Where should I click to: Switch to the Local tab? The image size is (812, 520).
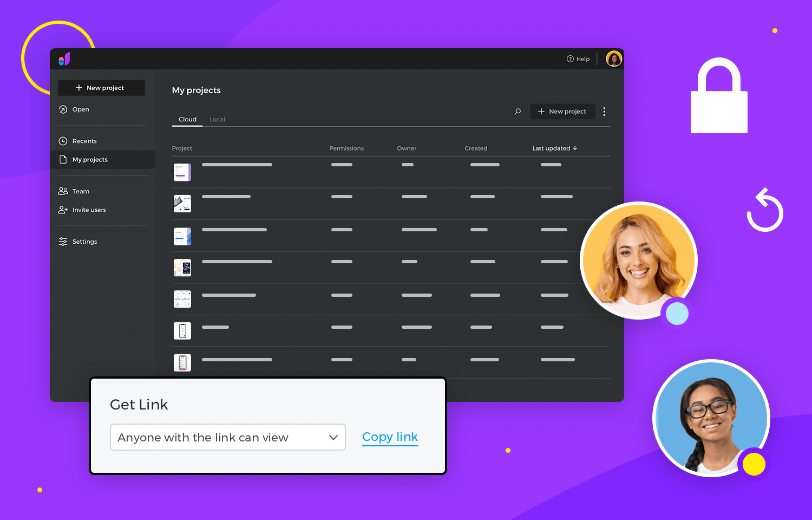pos(217,119)
